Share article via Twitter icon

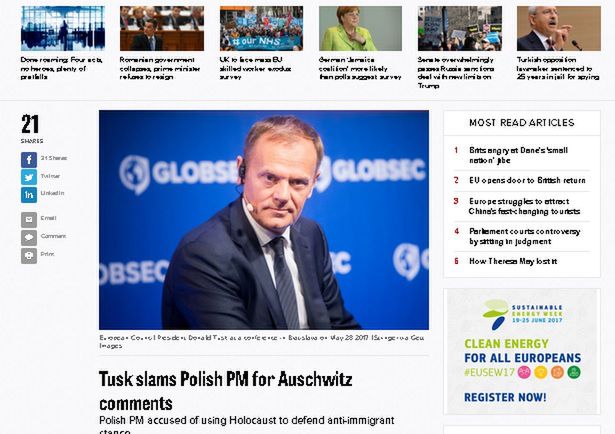point(29,177)
